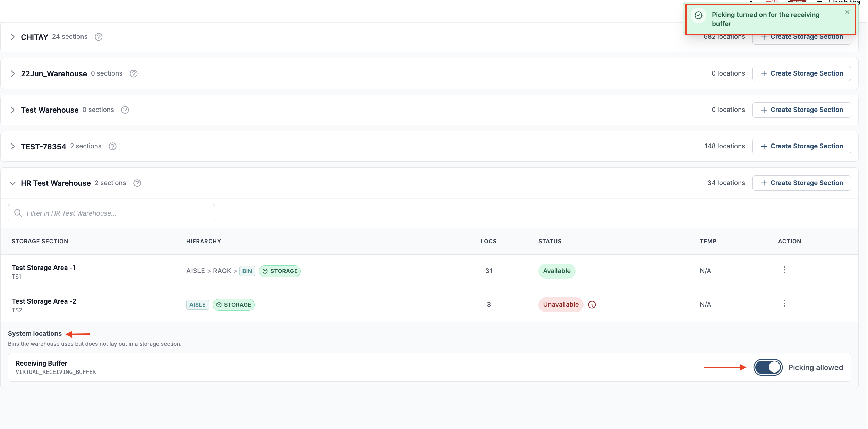Click the STORAGE badge in Test Storage Area -1
Image resolution: width=868 pixels, height=429 pixels.
[x=280, y=271]
